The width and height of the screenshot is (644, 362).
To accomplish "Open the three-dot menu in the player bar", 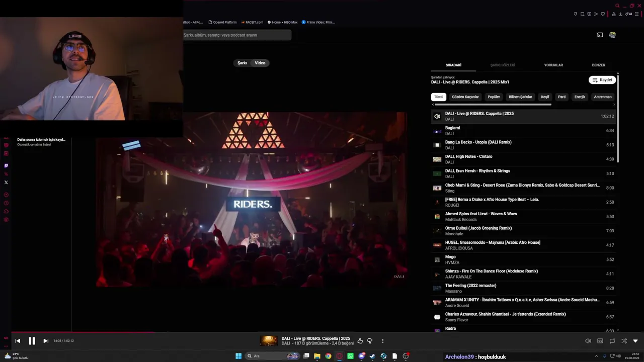I will (x=383, y=341).
